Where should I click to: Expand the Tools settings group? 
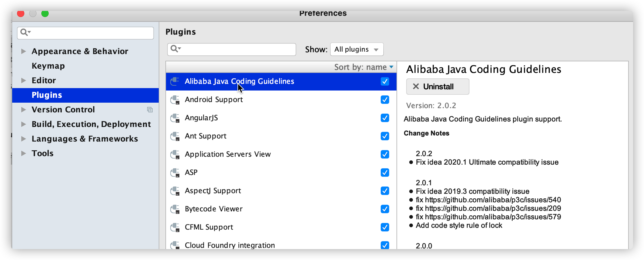pyautogui.click(x=23, y=153)
